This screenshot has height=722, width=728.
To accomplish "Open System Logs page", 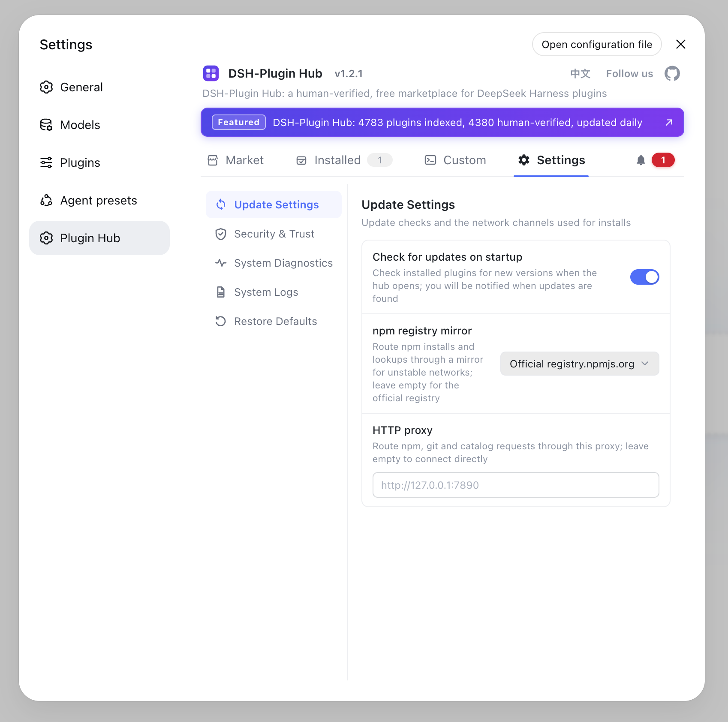I will tap(274, 292).
